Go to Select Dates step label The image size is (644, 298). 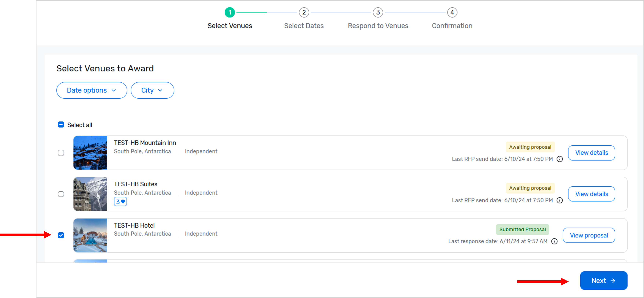pyautogui.click(x=304, y=26)
